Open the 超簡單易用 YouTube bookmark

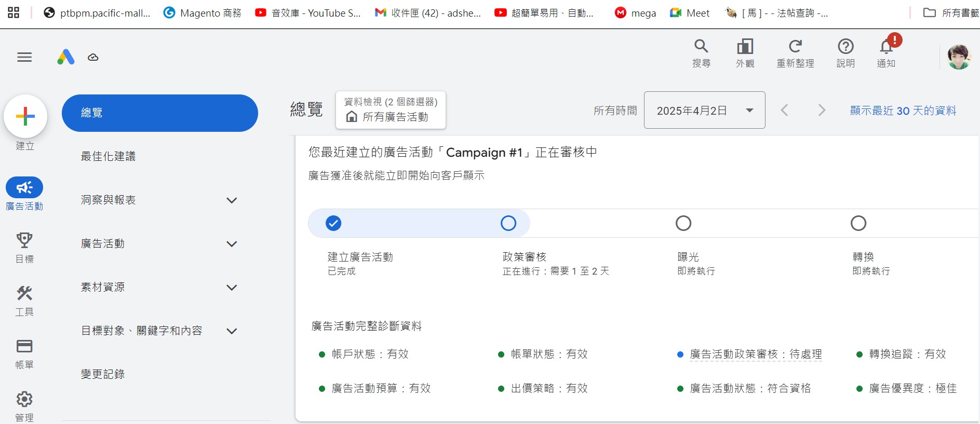[544, 13]
